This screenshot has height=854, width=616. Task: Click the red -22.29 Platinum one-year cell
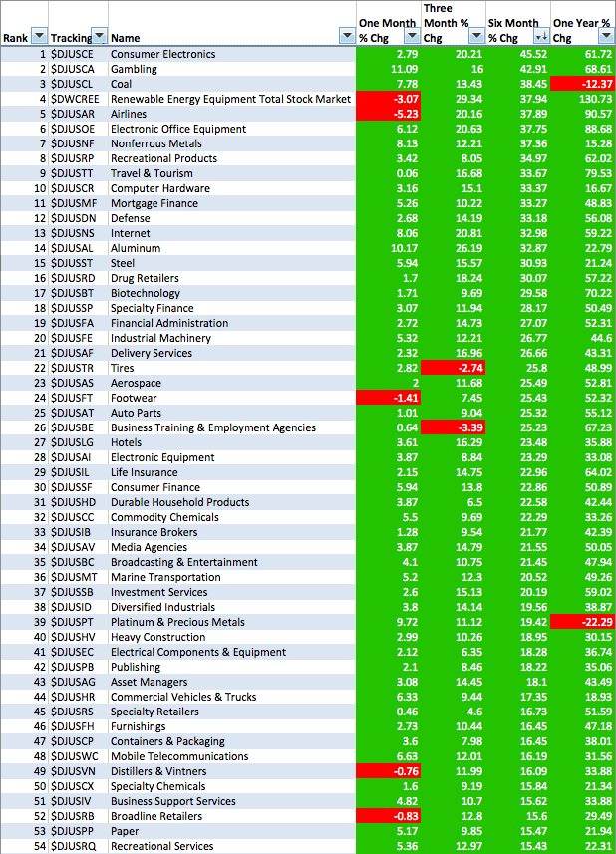(583, 622)
